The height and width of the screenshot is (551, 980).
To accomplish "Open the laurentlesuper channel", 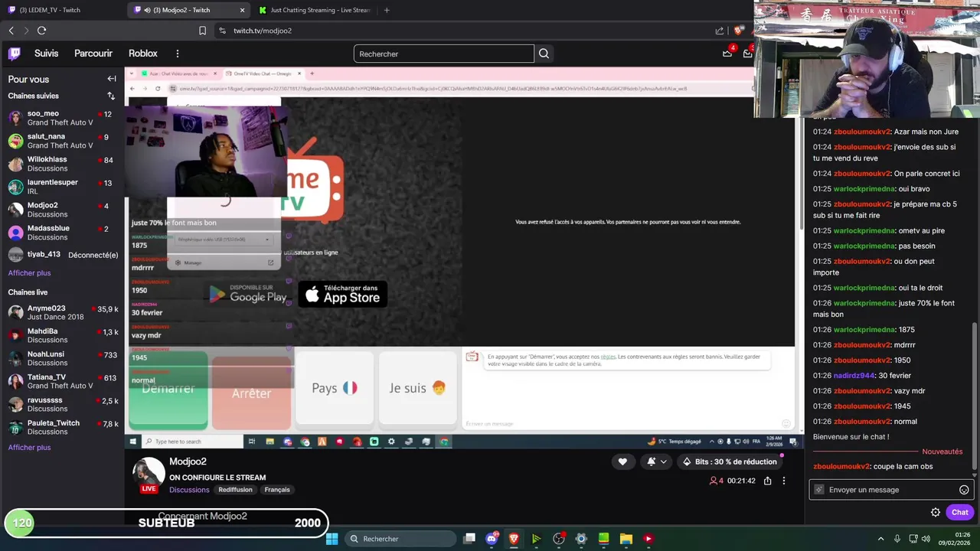I will (x=62, y=187).
